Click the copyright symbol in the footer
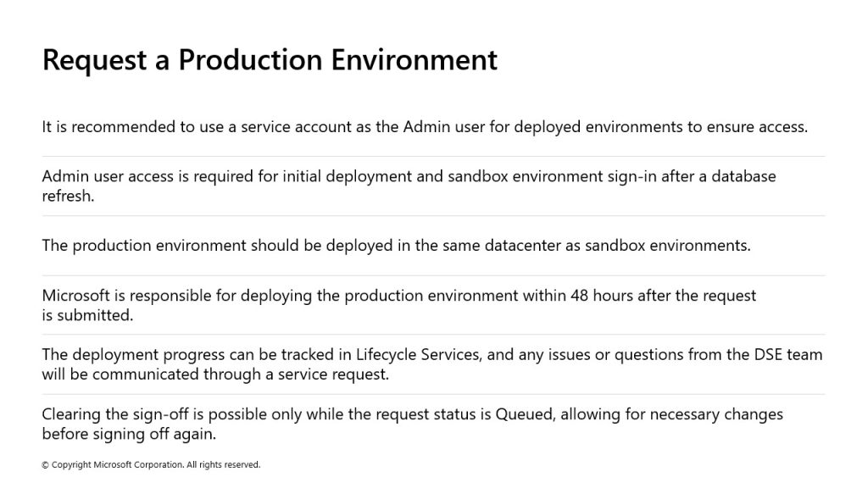 click(x=46, y=465)
